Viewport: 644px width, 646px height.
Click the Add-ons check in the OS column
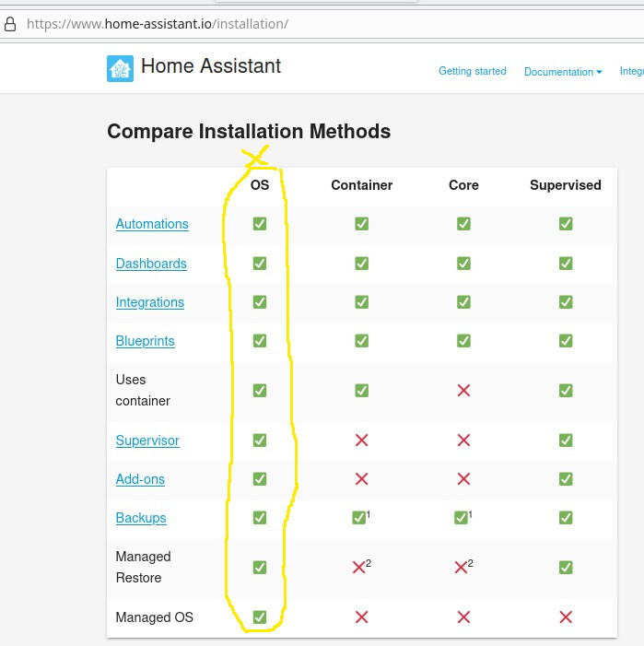coord(260,478)
